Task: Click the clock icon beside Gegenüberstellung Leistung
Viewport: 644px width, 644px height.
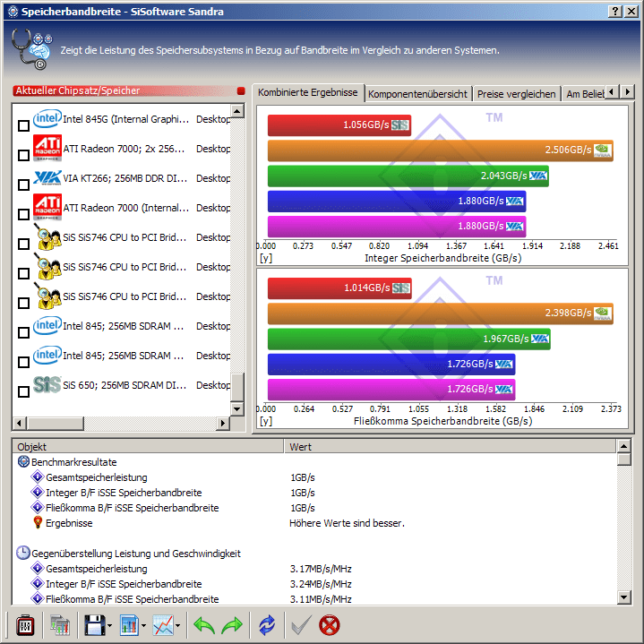Action: pyautogui.click(x=23, y=553)
